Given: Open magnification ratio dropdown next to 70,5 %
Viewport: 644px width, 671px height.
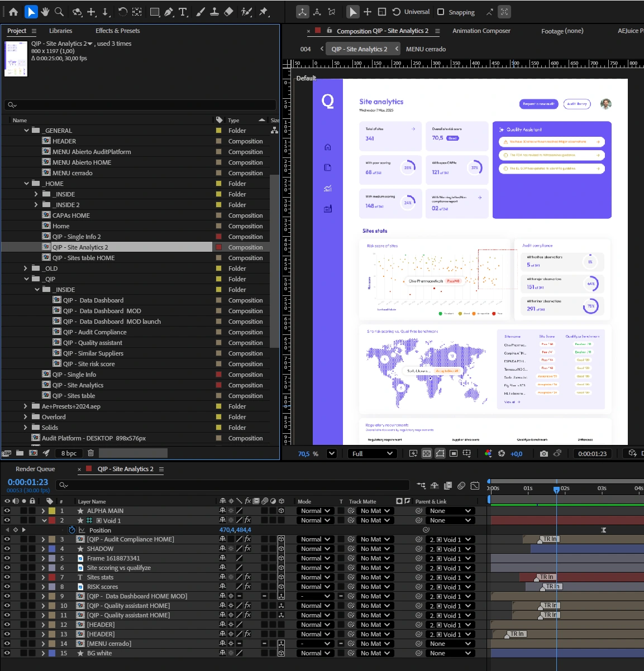Looking at the screenshot, I should 332,453.
